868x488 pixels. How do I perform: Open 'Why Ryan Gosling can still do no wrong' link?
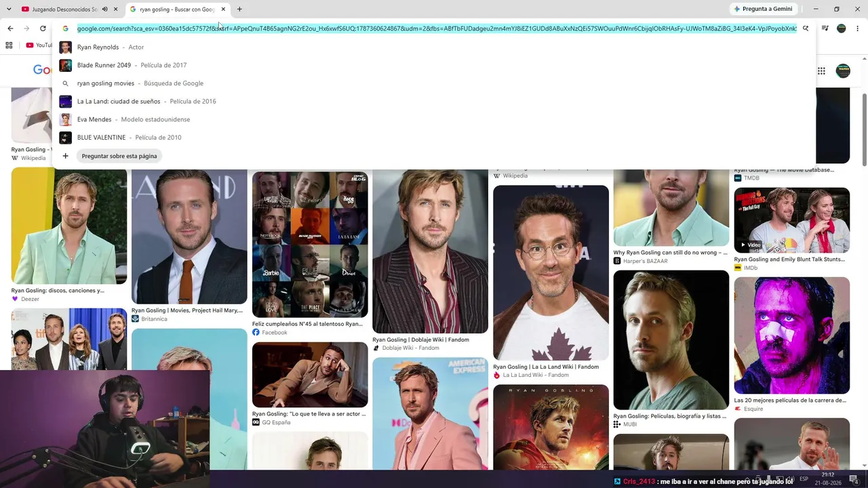click(x=671, y=253)
